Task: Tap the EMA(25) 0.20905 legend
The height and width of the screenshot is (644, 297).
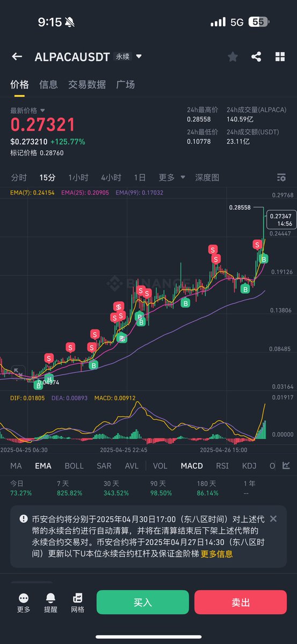Action: click(x=85, y=192)
